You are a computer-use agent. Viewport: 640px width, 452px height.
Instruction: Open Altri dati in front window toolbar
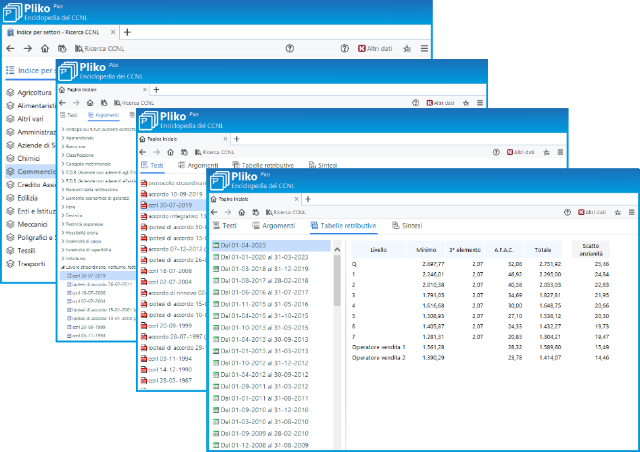click(x=591, y=212)
